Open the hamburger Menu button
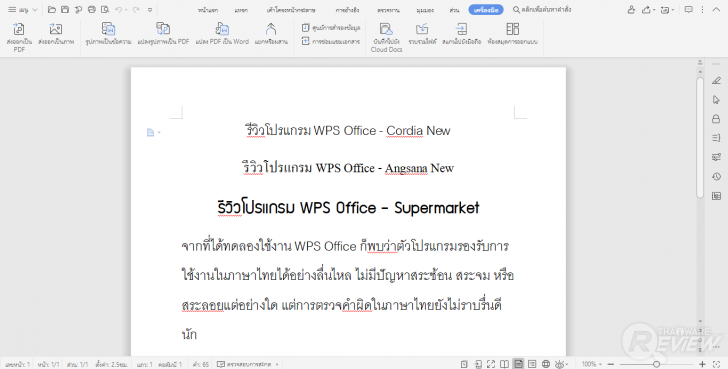This screenshot has width=728, height=369. point(18,9)
